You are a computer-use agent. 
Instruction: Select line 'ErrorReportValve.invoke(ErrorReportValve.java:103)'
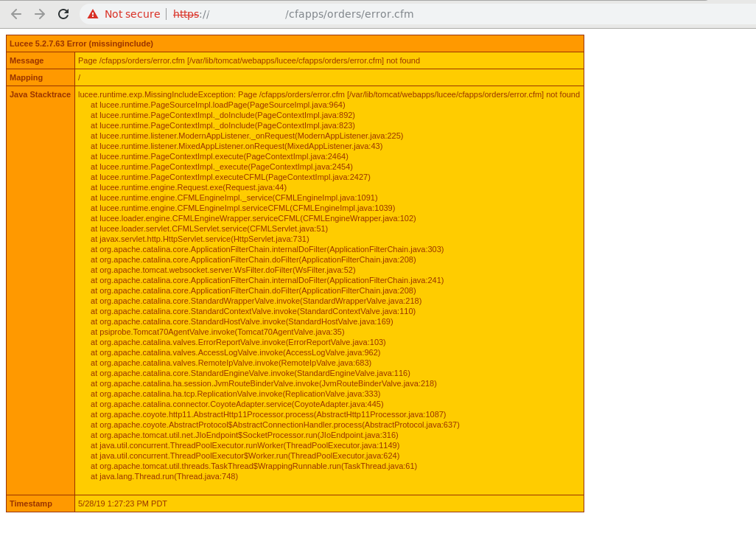(238, 342)
